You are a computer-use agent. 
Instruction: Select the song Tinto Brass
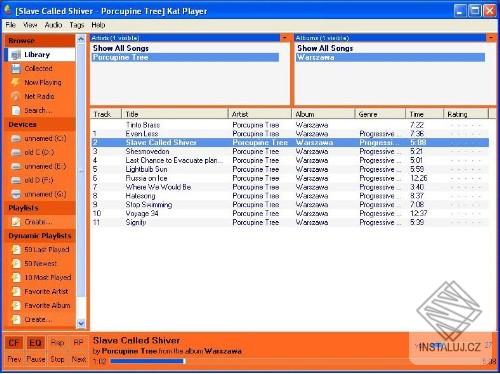pyautogui.click(x=290, y=125)
